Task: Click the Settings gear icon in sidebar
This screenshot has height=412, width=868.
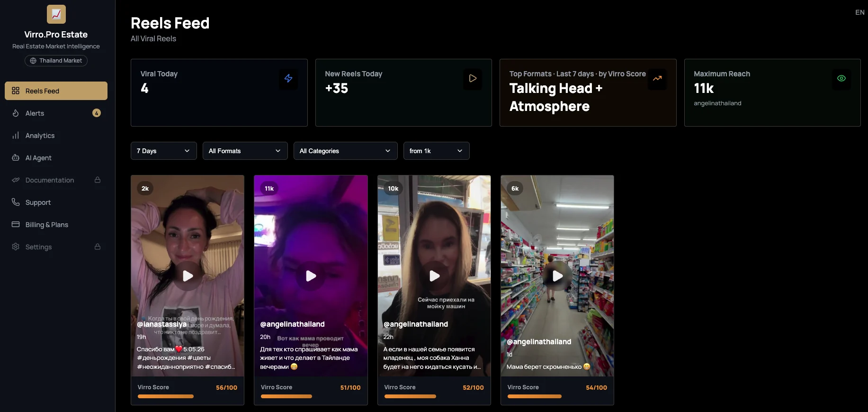Action: [x=16, y=247]
